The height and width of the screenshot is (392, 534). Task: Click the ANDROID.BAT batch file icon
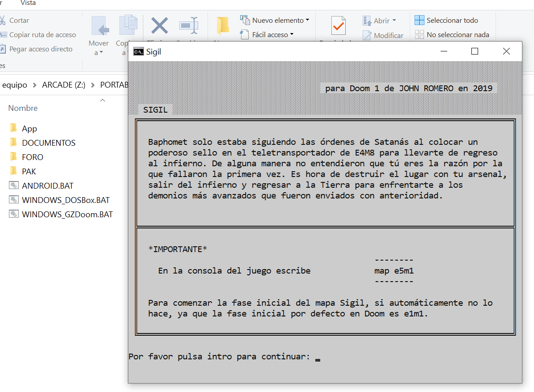[x=13, y=185]
